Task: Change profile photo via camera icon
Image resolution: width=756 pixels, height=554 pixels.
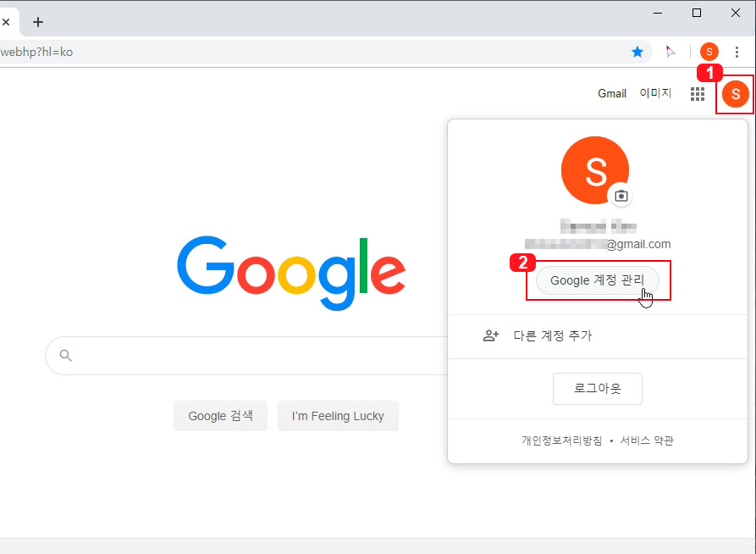Action: 621,196
